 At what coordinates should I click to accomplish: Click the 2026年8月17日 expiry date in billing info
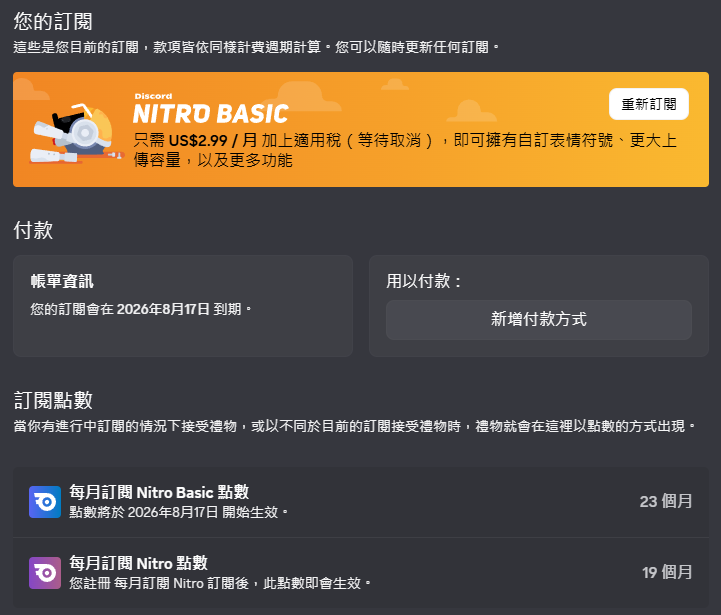tap(163, 309)
